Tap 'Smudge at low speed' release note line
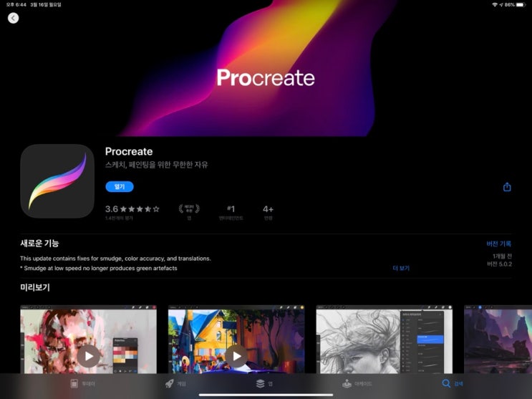 point(99,268)
